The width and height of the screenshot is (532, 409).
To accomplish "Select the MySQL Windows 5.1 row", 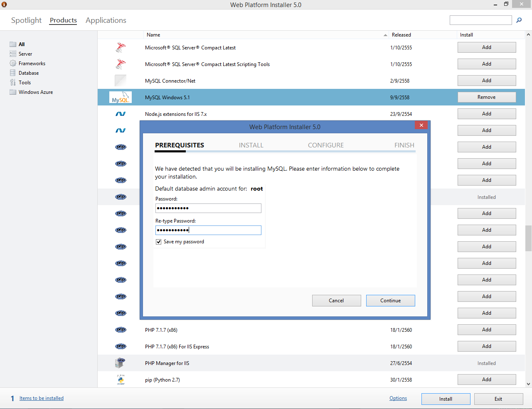I will click(311, 97).
